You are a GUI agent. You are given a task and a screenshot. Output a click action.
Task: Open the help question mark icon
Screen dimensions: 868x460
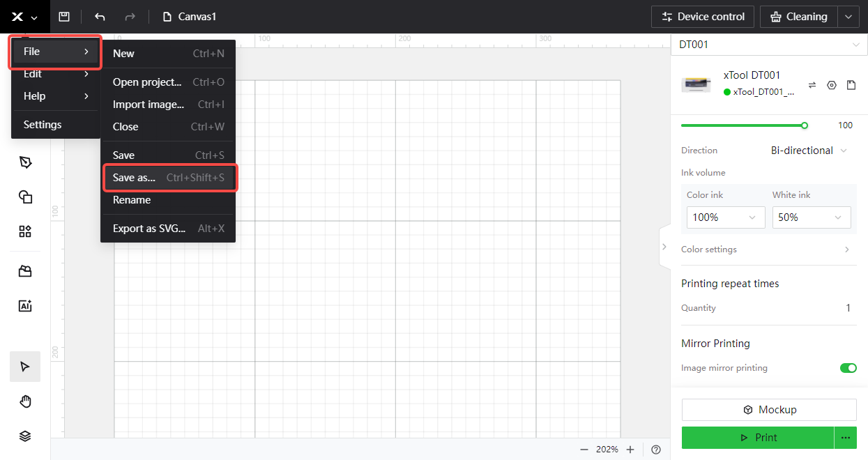(656, 450)
